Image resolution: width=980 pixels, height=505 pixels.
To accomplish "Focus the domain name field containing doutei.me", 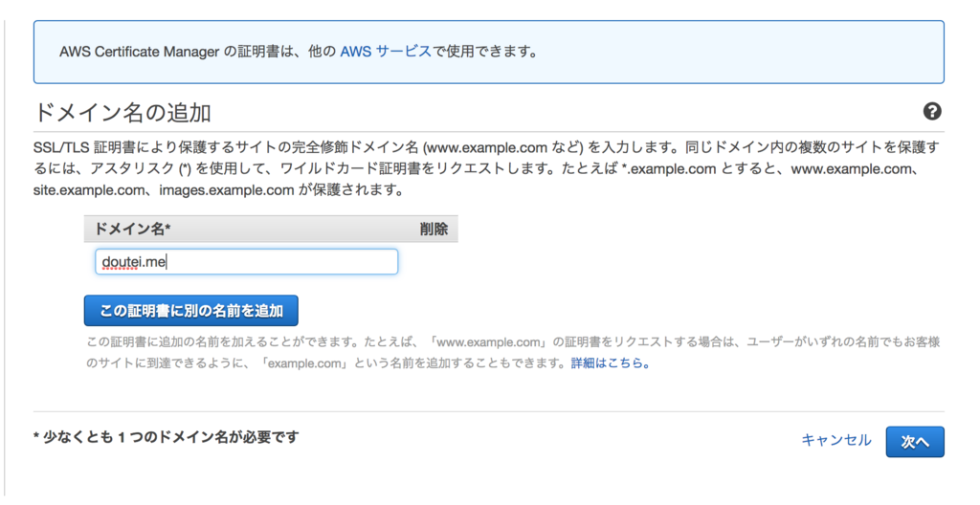I will click(x=246, y=262).
